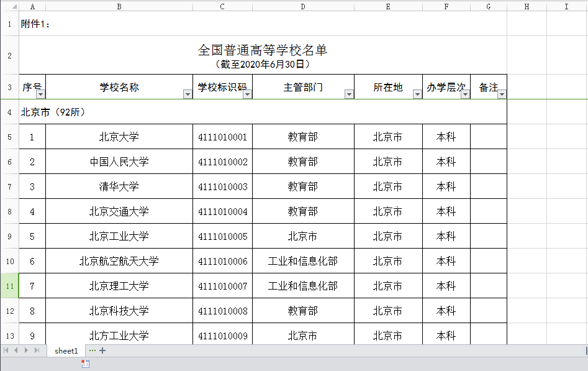Select column D header
The width and height of the screenshot is (588, 371).
(x=303, y=6)
